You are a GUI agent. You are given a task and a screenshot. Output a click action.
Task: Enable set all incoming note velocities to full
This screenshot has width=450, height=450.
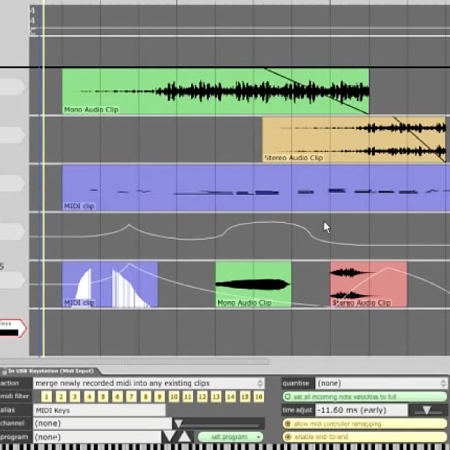365,397
